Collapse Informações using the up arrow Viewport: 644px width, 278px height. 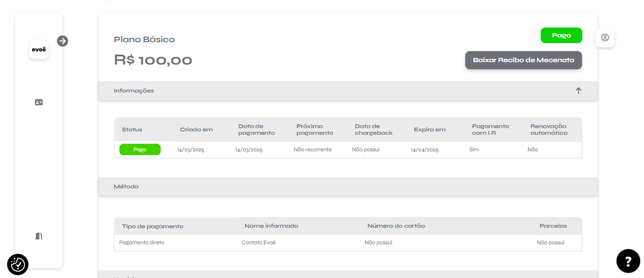(578, 91)
